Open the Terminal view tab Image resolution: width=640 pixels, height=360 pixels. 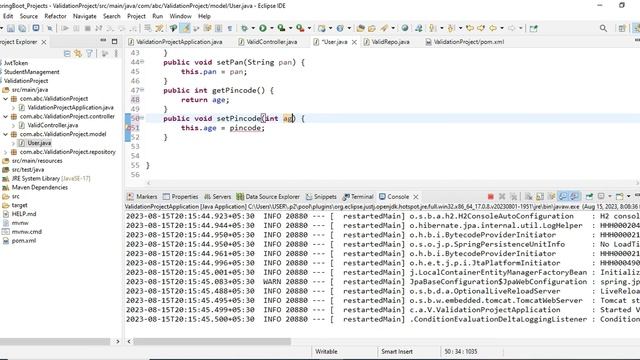(358, 197)
